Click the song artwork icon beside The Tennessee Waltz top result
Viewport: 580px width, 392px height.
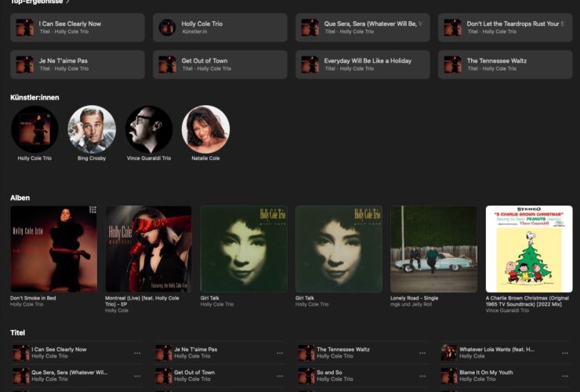(452, 64)
